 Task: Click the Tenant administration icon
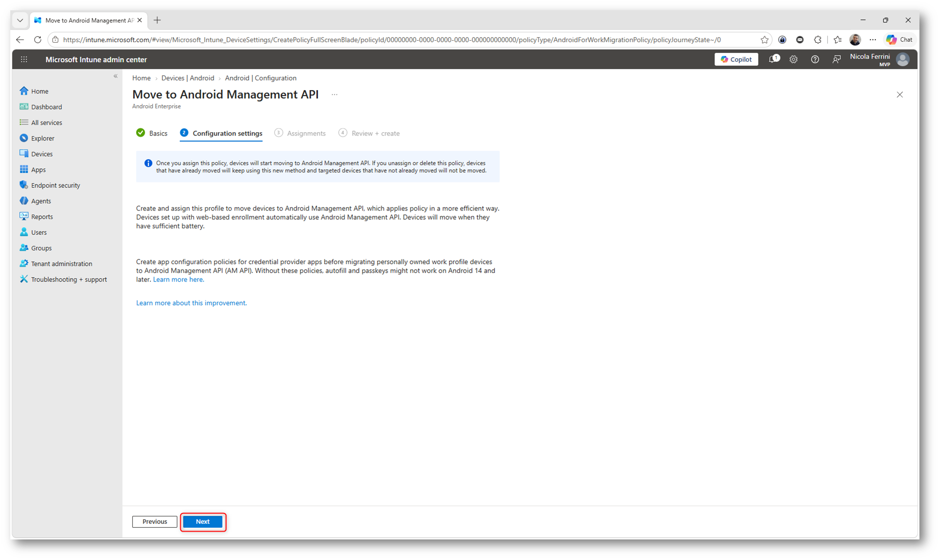pos(24,263)
